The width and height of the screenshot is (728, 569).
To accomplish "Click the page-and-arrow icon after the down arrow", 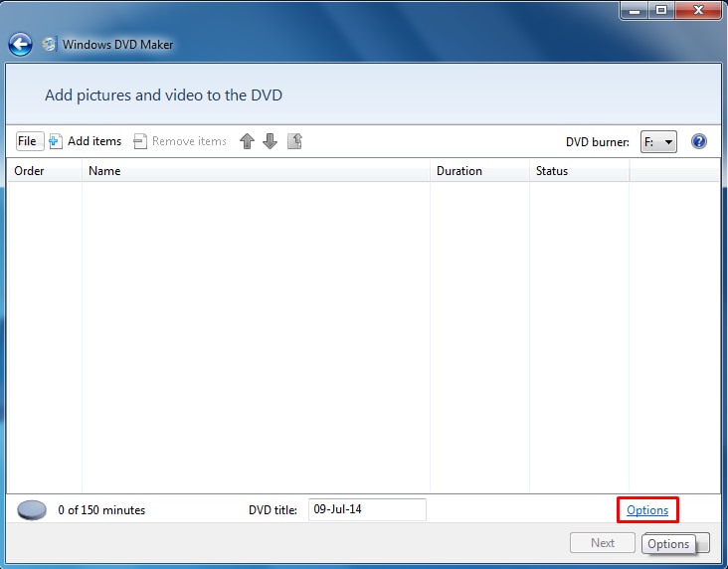I will coord(294,141).
